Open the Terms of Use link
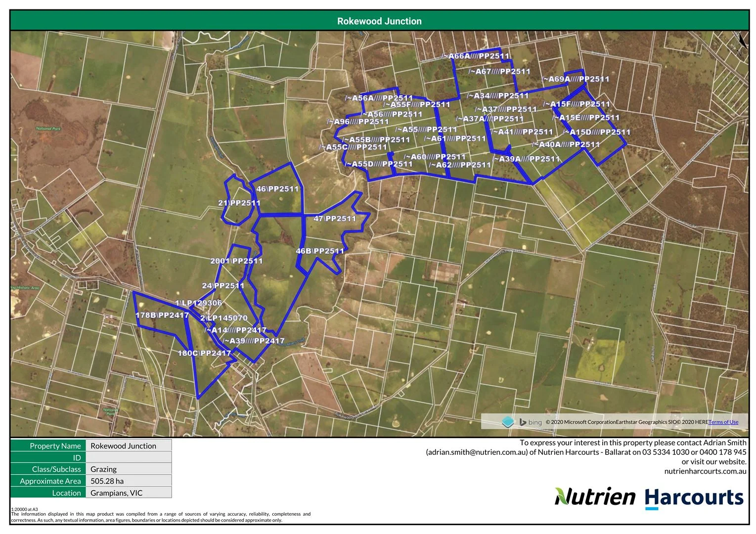This screenshot has width=756, height=534. click(x=723, y=422)
